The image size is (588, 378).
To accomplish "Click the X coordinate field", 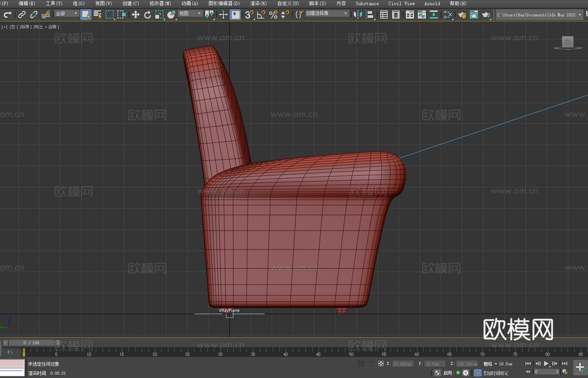I will click(x=403, y=364).
